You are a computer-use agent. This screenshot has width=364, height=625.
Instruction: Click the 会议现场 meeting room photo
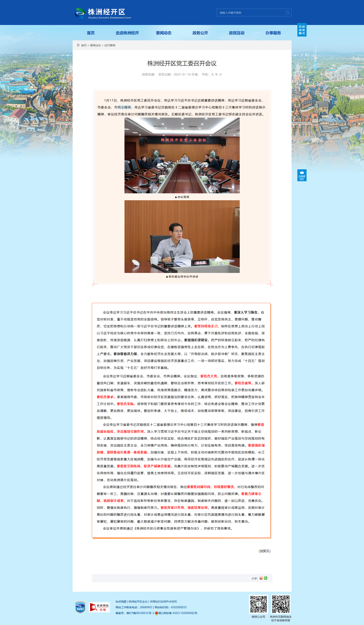pyautogui.click(x=182, y=155)
